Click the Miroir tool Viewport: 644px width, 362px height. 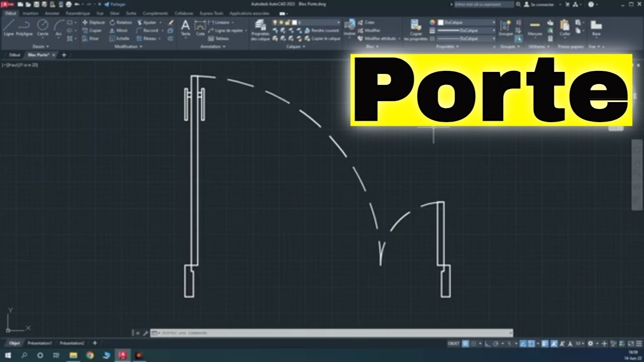(119, 30)
